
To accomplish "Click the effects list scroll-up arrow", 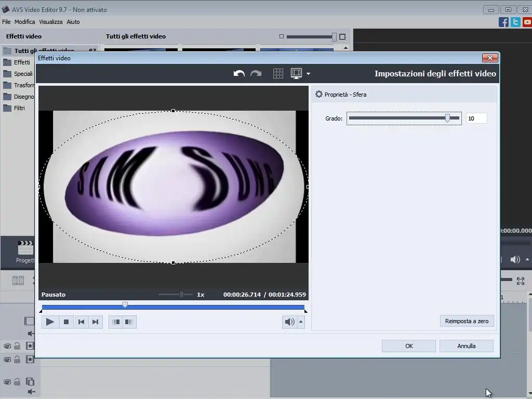I will pos(345,48).
